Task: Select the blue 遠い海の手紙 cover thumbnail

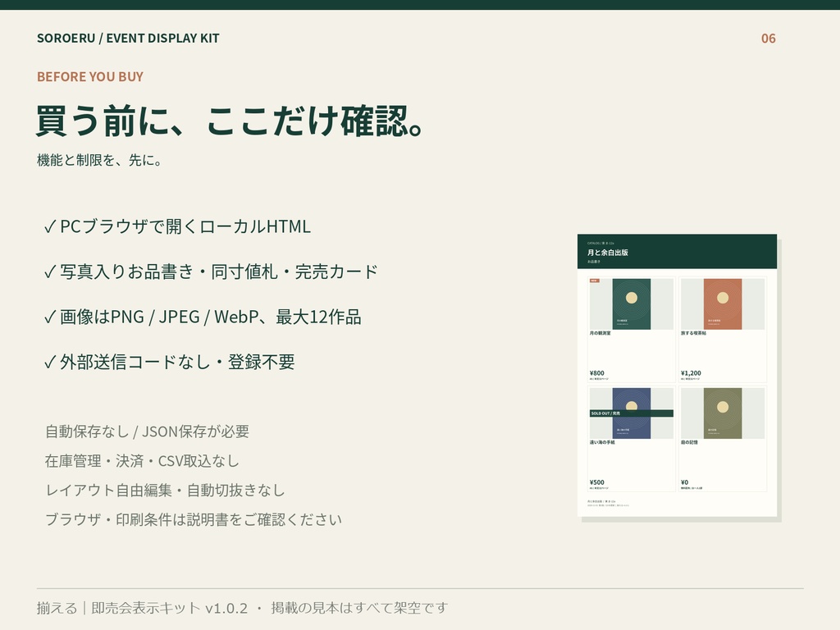Action: point(632,413)
